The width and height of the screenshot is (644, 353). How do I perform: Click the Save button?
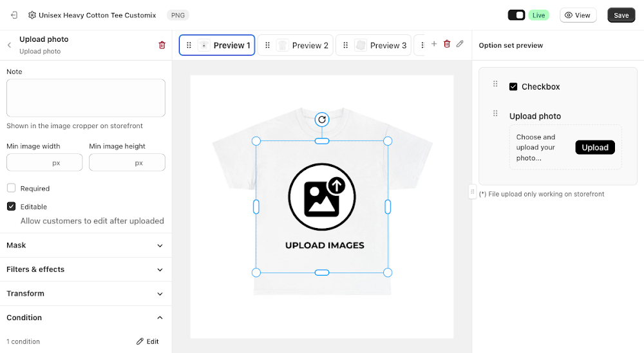[621, 15]
